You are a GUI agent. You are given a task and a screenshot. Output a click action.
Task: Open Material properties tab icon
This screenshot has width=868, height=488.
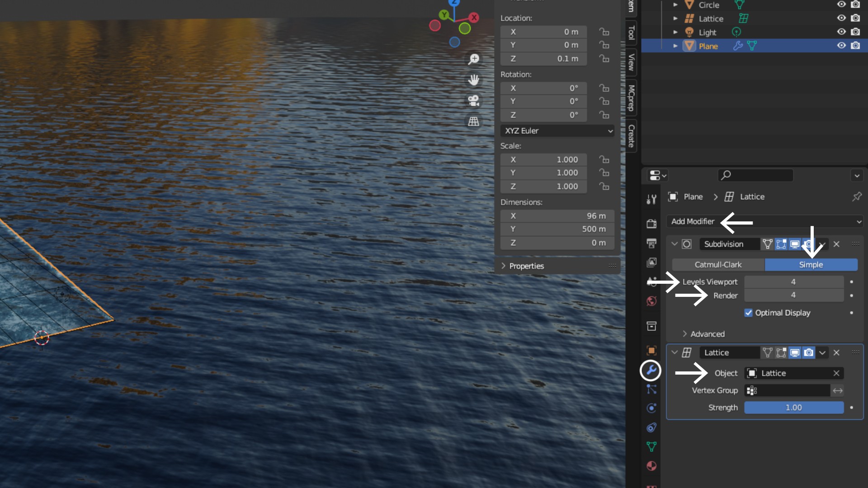pos(651,466)
